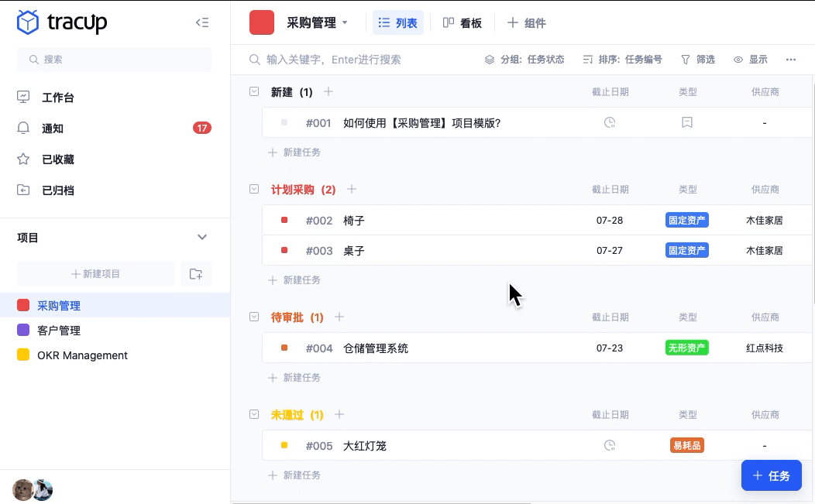
Task: Click the search input field above the task list
Action: [349, 59]
